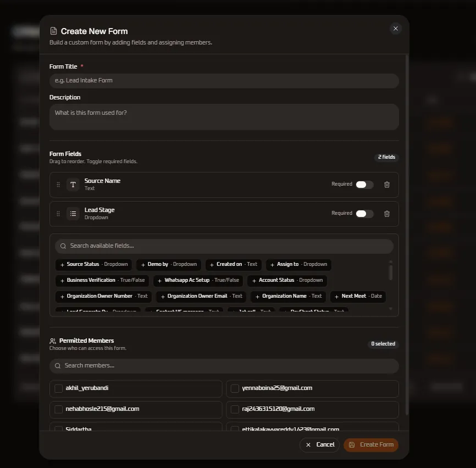Click the Description text area

coord(224,117)
